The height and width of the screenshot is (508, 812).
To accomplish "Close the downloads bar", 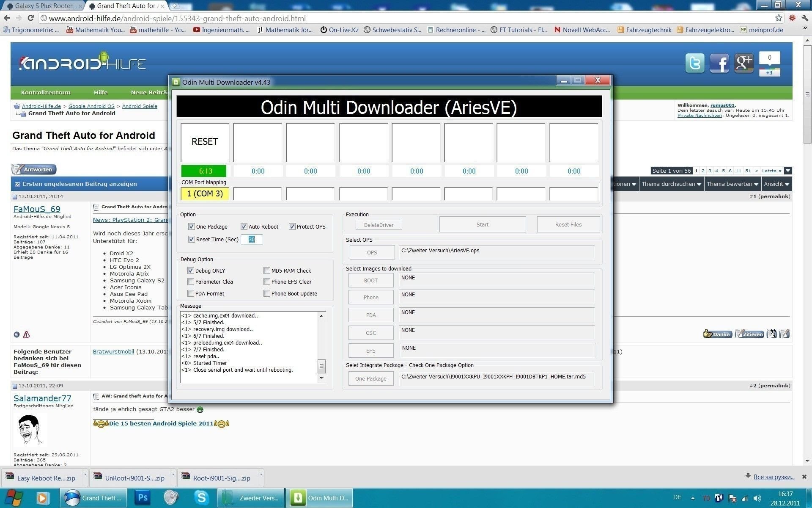I will (x=804, y=477).
